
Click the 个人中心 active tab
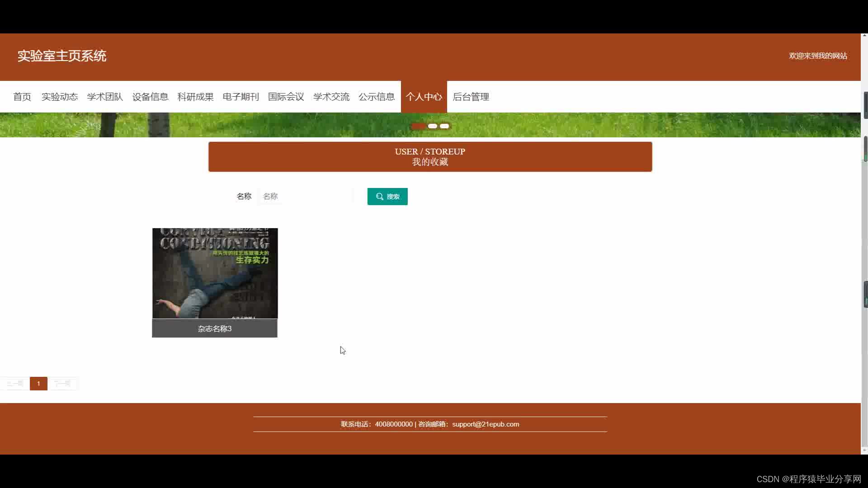point(424,97)
